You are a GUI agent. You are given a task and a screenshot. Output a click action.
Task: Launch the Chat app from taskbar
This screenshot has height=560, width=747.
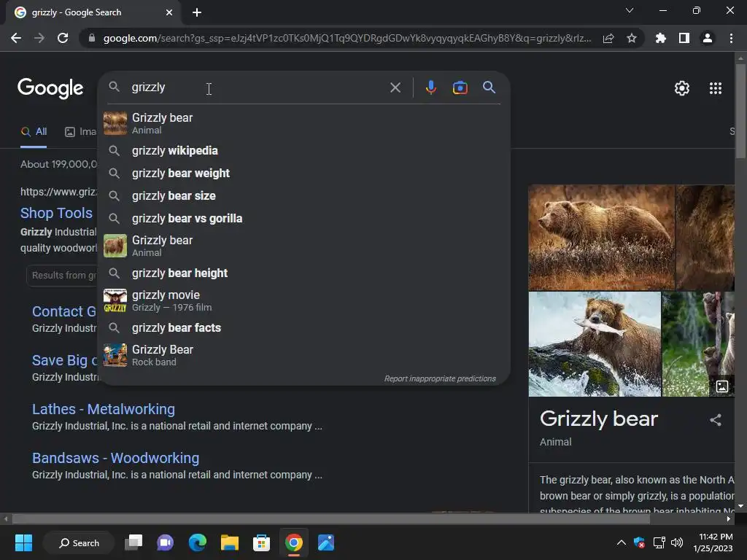click(x=166, y=542)
